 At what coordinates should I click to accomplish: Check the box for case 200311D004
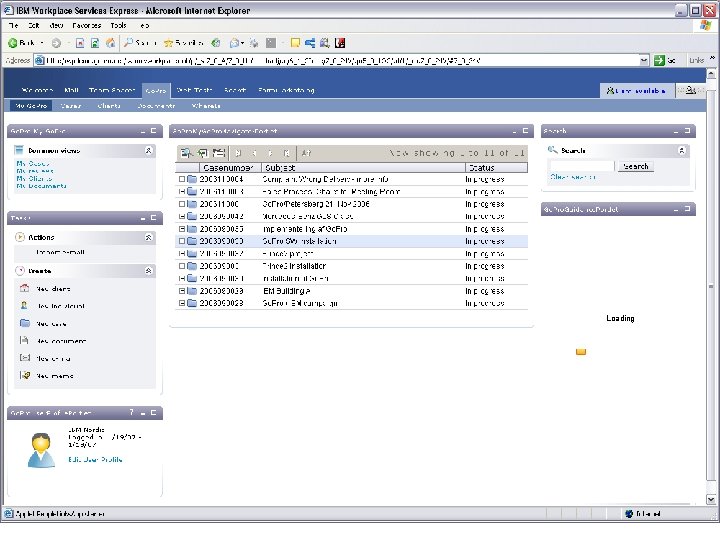click(182, 179)
